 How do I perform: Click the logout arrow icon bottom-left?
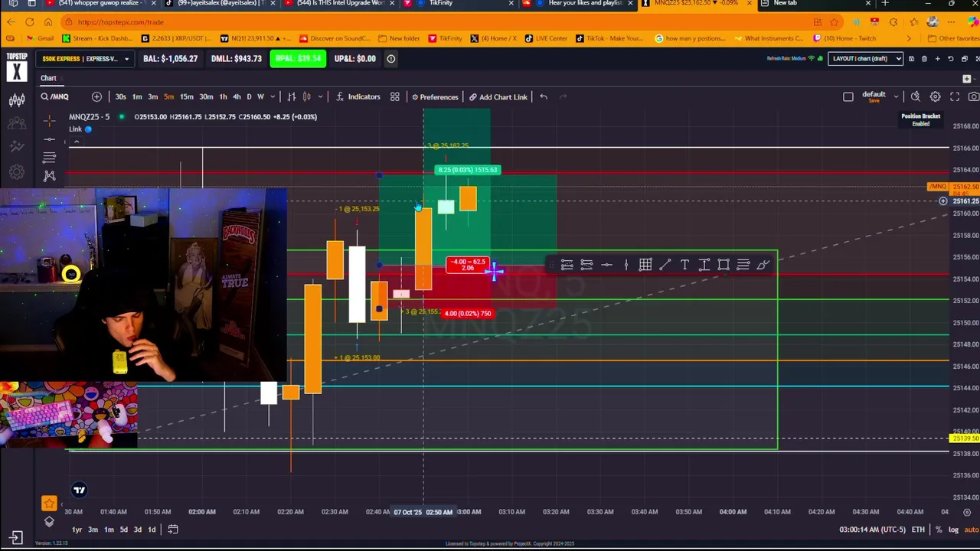tap(16, 538)
